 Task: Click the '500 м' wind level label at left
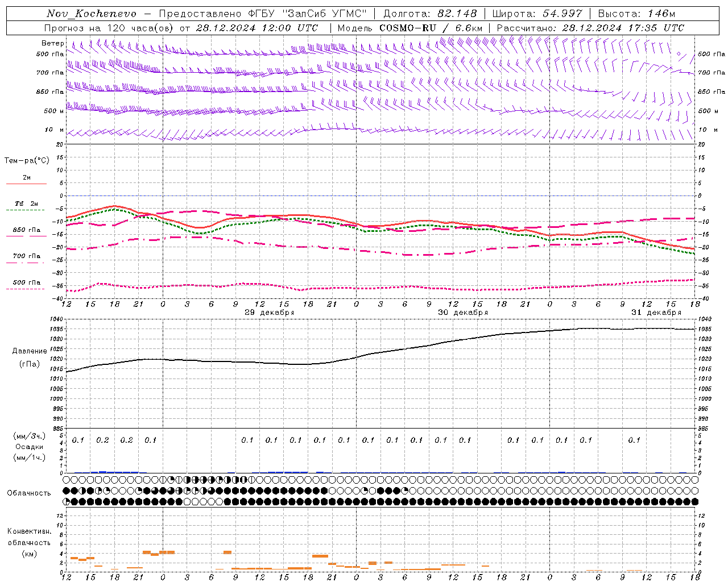click(x=54, y=111)
